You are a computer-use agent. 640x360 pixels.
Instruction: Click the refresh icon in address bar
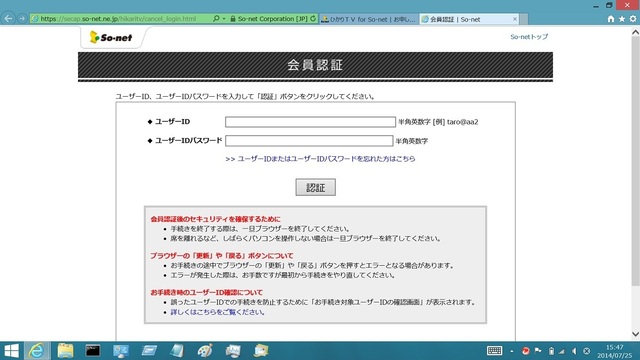313,19
